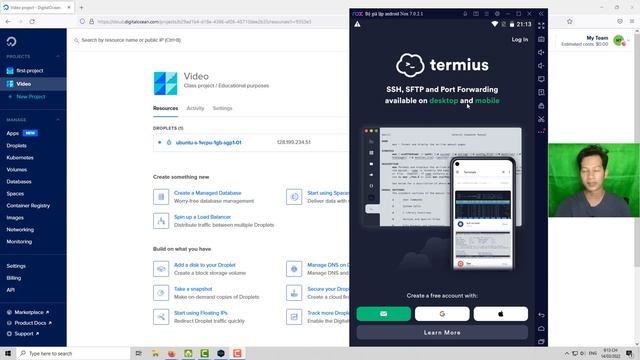Screen dimensions: 640x360
Task: Click the Start using Spaces icon
Action: tap(294, 197)
